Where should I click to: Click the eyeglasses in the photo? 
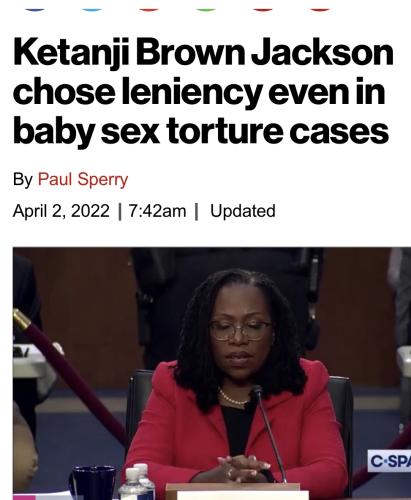[x=241, y=331]
